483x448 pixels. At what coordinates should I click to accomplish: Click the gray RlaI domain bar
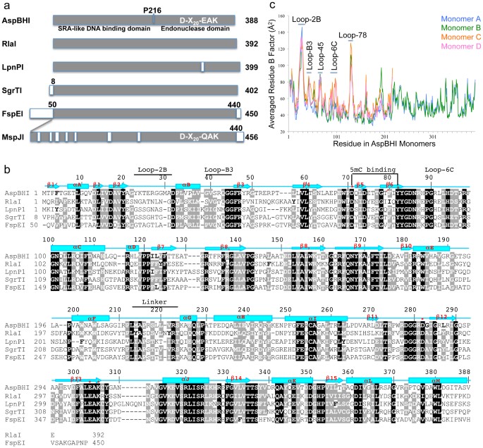[145, 43]
